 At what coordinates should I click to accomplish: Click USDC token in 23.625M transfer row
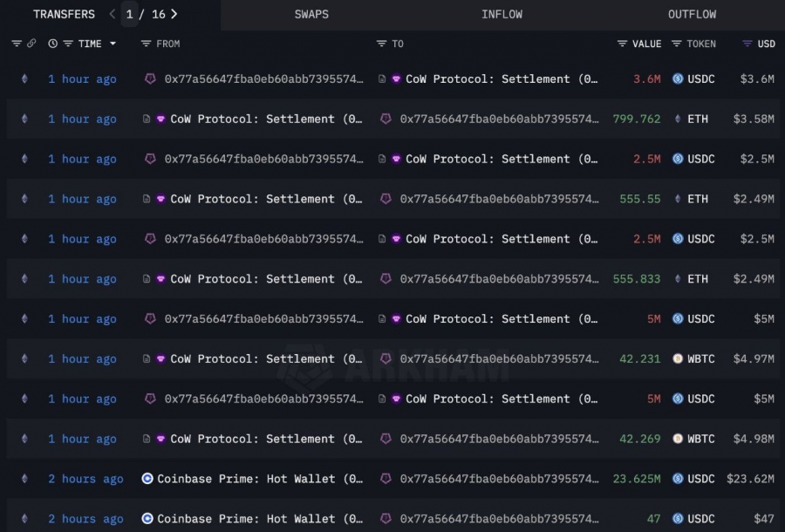click(700, 479)
